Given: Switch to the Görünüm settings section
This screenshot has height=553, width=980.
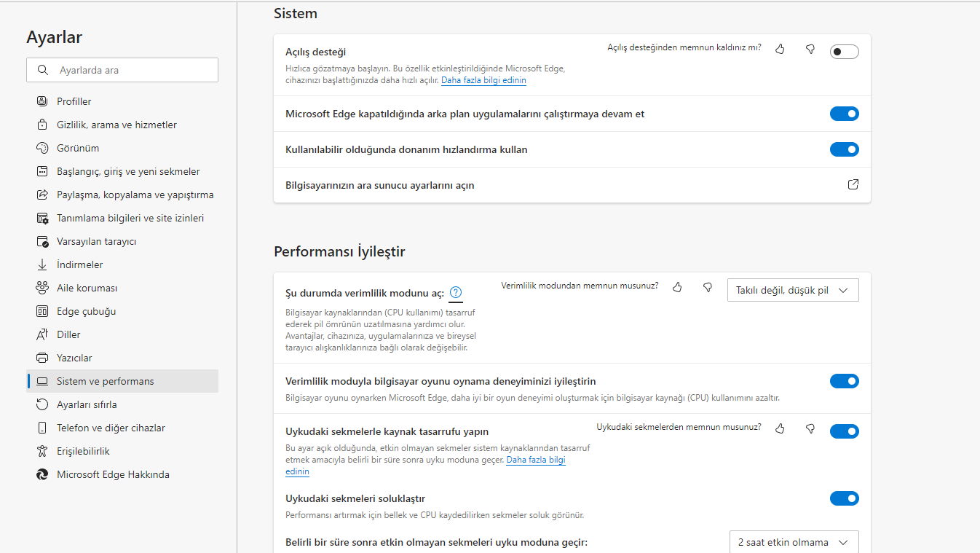Looking at the screenshot, I should [76, 147].
